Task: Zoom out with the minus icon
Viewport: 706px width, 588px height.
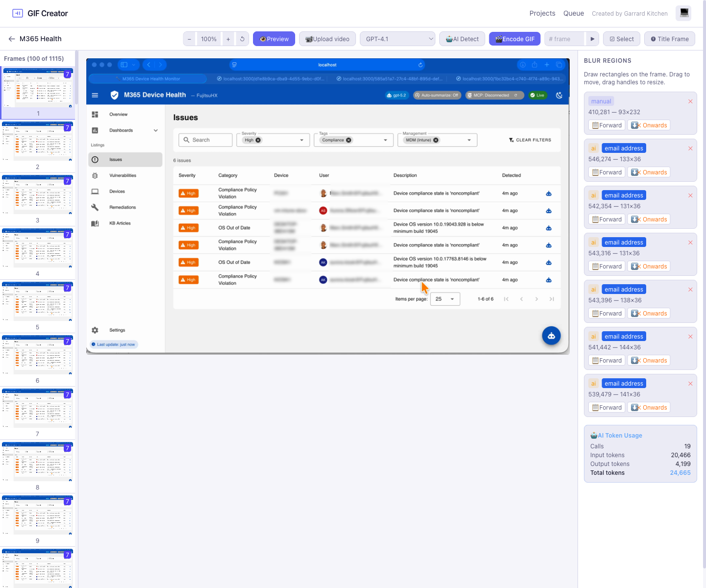Action: [x=189, y=39]
